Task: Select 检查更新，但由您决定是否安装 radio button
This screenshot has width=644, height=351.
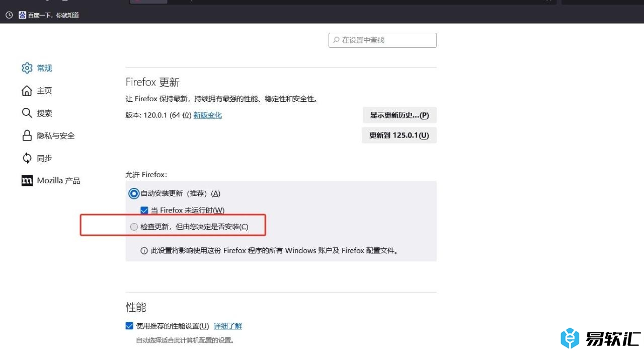Action: coord(134,227)
